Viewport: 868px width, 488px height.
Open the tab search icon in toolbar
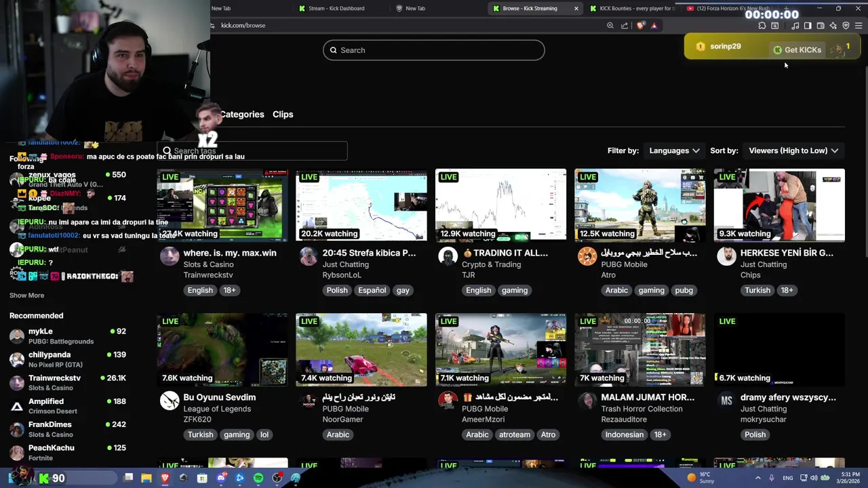pos(775,26)
